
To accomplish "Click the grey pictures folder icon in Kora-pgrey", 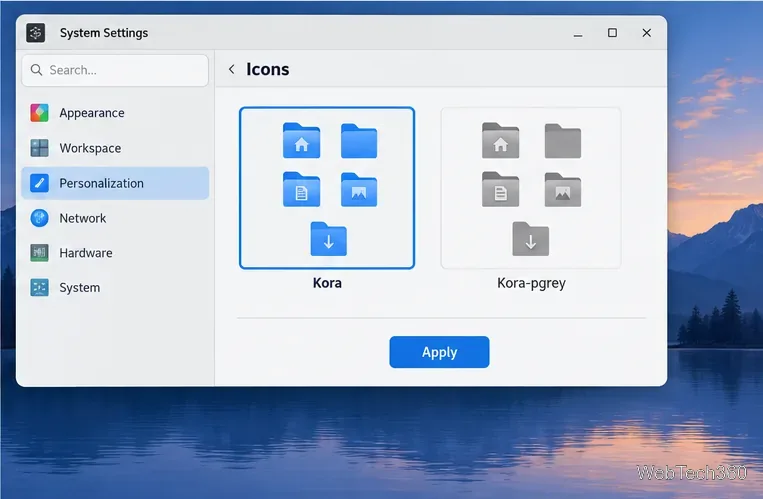I will click(563, 190).
